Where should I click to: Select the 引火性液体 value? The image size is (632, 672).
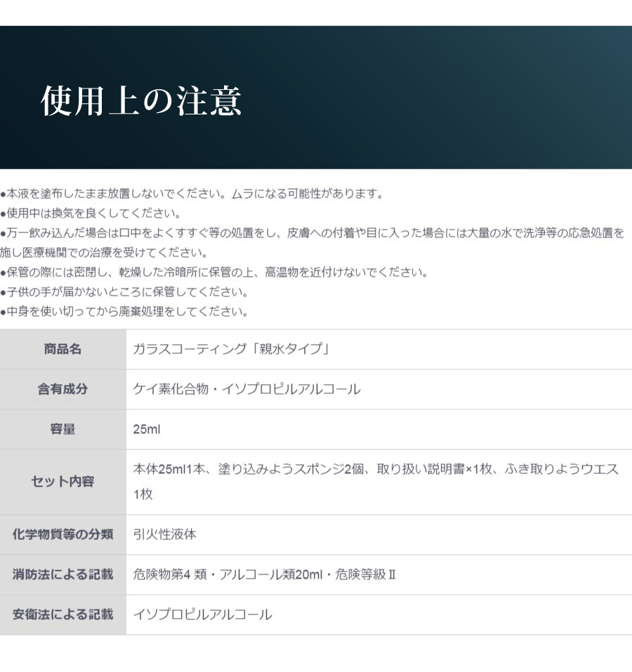164,534
